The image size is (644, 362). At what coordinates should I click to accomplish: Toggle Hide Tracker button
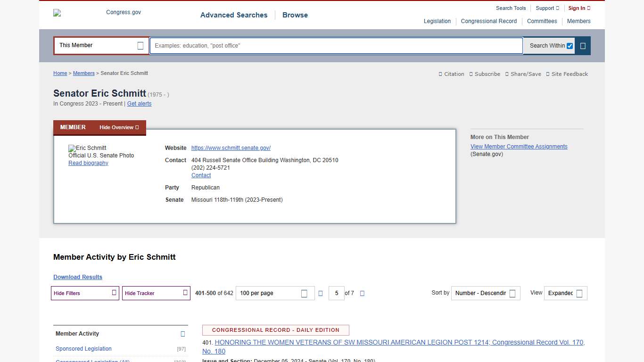click(156, 293)
